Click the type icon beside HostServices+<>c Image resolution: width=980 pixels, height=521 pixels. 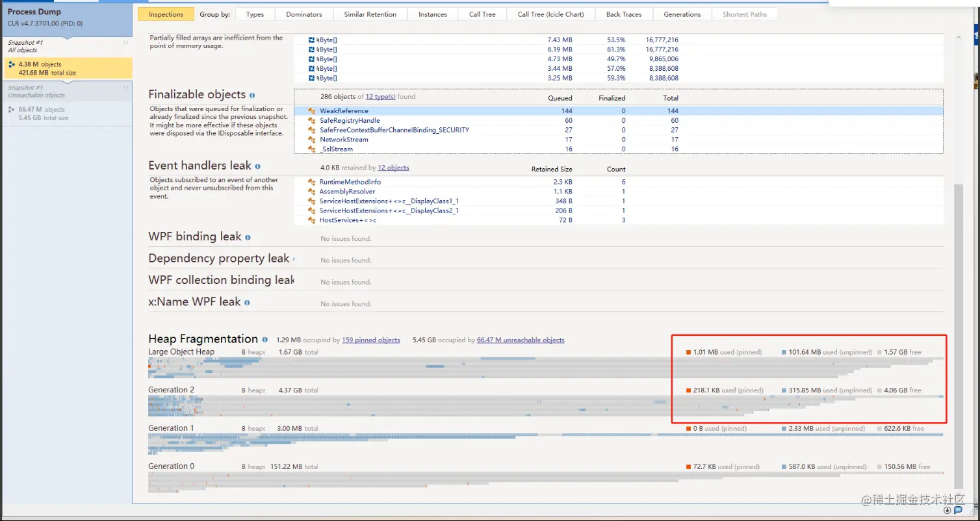pos(312,220)
